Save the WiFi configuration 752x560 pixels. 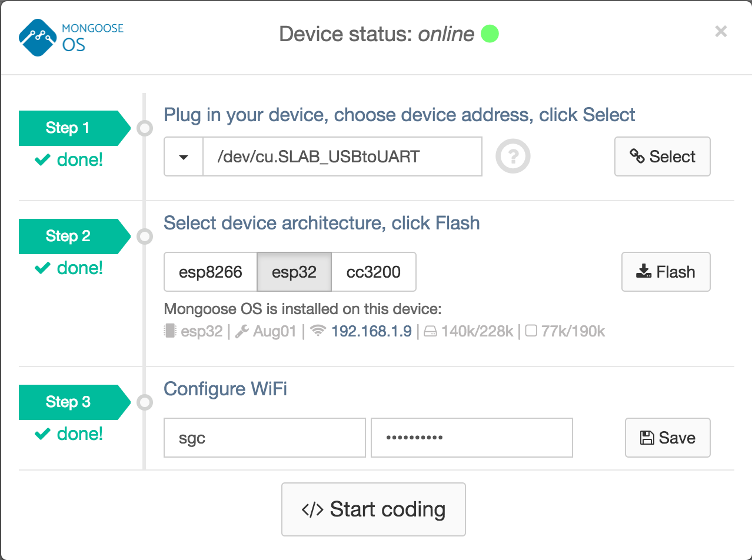coord(667,438)
